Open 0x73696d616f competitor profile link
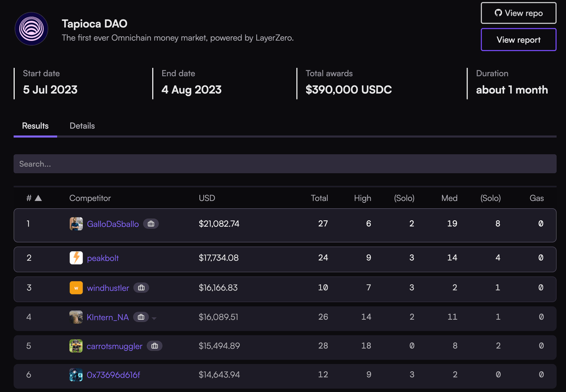The image size is (566, 392). tap(113, 375)
